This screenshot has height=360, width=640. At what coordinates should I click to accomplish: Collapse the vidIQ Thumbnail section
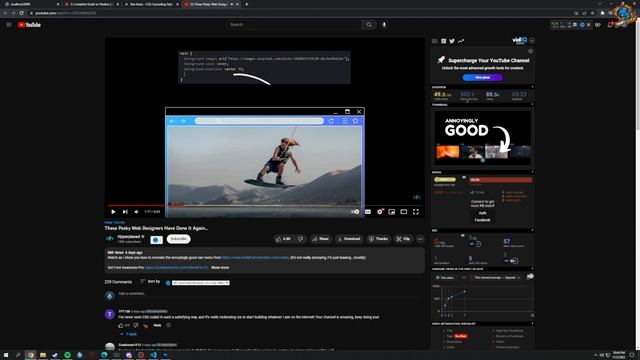pyautogui.click(x=532, y=105)
